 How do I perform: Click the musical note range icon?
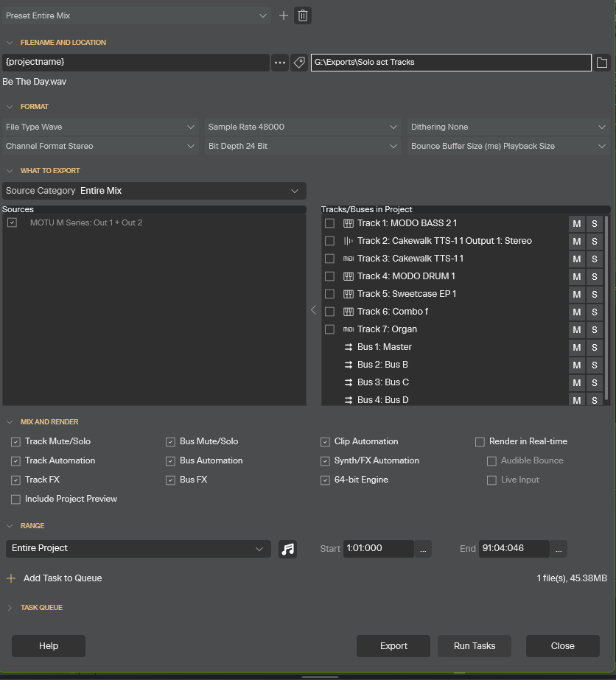[x=288, y=549]
